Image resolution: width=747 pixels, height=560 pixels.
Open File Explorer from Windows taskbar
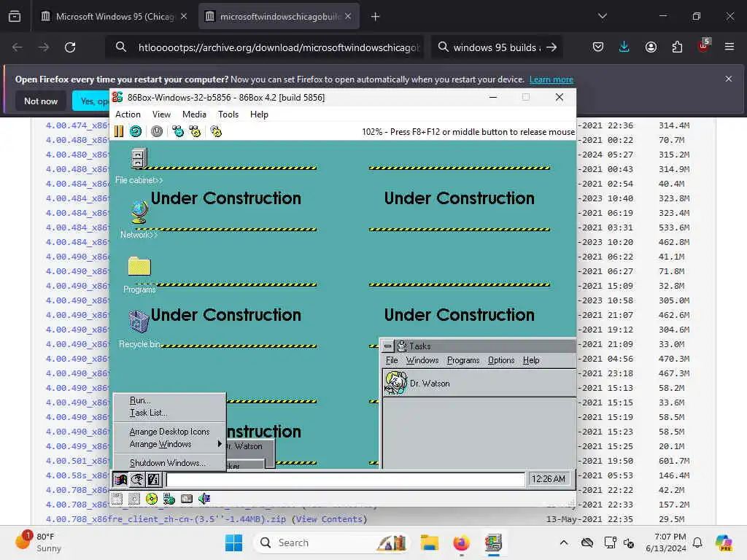coord(429,542)
